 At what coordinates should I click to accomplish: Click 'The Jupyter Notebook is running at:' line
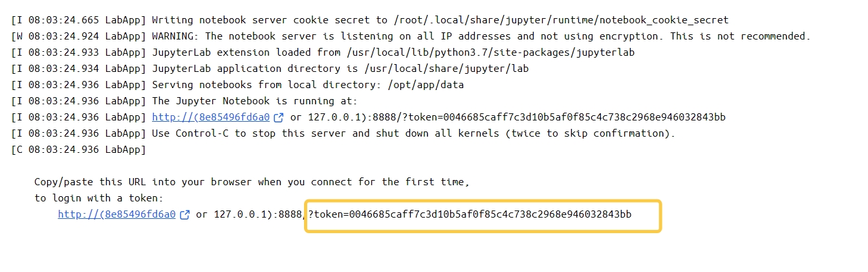(x=255, y=101)
